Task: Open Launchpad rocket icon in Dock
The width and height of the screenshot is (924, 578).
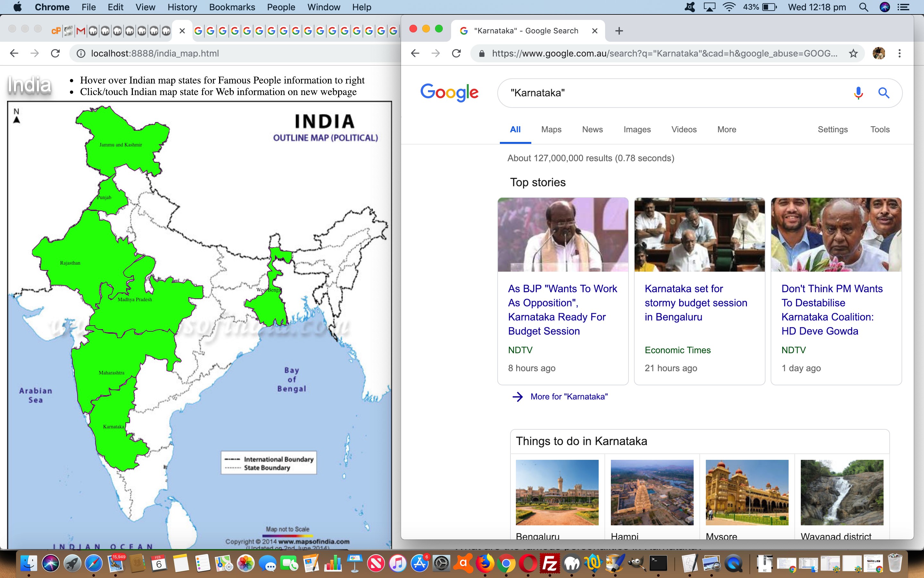Action: coord(72,564)
